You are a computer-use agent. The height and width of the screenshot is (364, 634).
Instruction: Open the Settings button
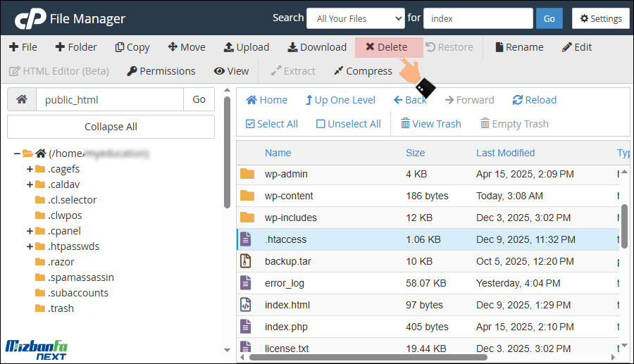pyautogui.click(x=600, y=18)
